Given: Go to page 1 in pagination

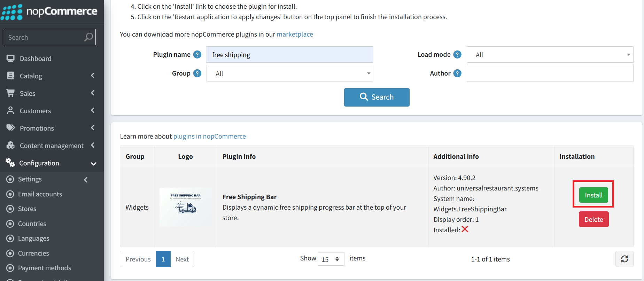Looking at the screenshot, I should pos(163,259).
